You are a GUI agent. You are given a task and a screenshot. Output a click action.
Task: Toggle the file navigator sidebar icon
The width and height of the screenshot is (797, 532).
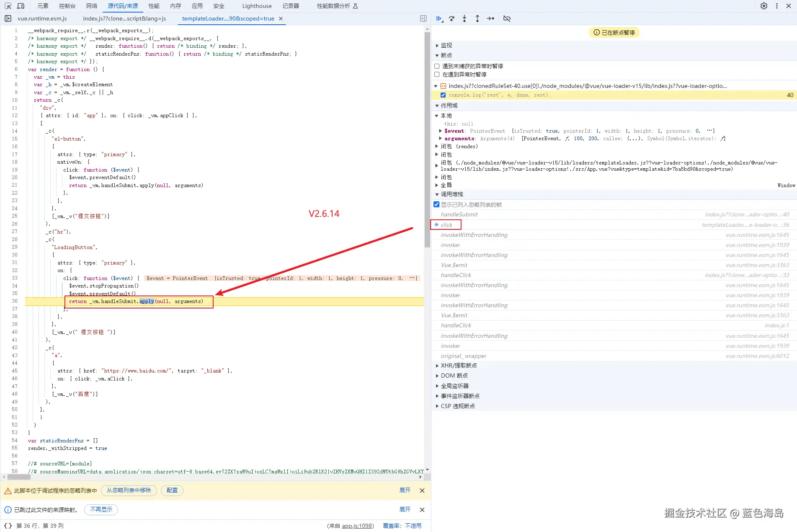8,18
